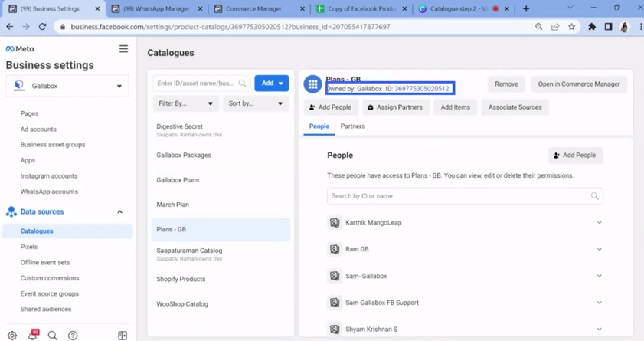Open Ad accounts in the sidebar
This screenshot has width=644, height=341.
(x=38, y=129)
